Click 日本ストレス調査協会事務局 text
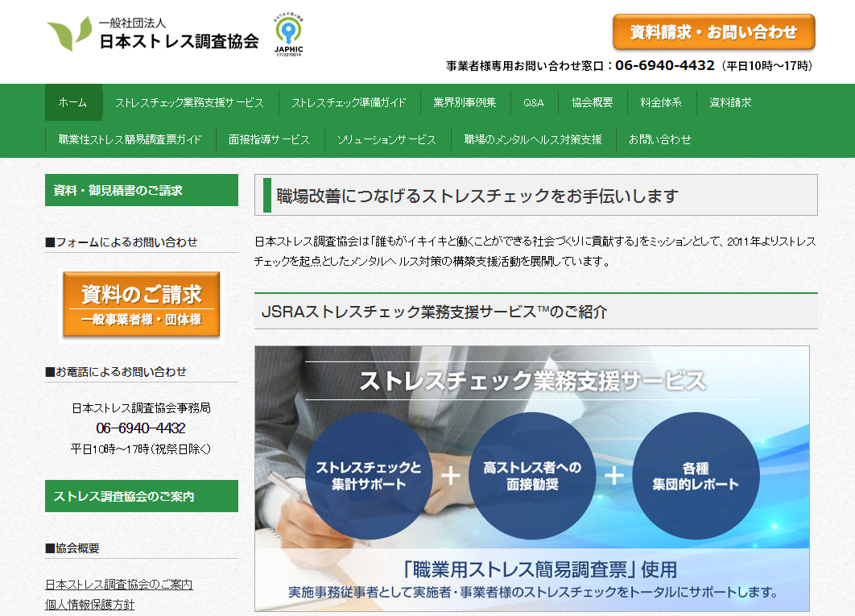Image resolution: width=855 pixels, height=616 pixels. (141, 407)
